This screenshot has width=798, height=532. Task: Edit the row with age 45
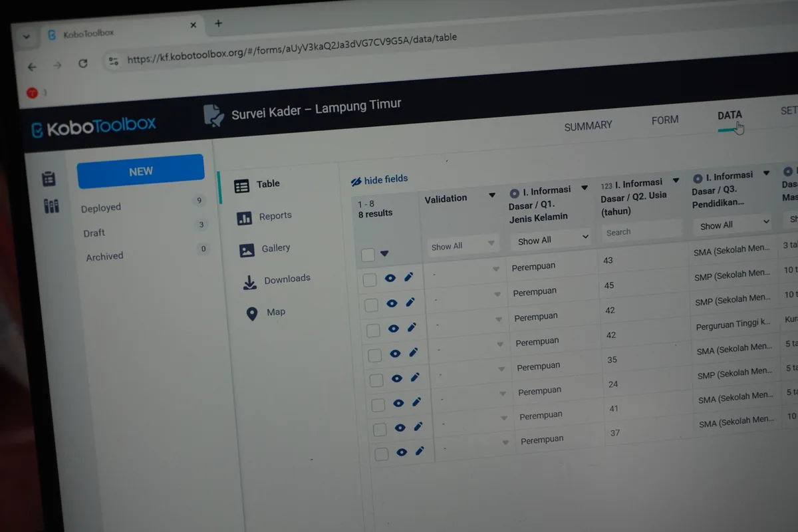coord(410,302)
